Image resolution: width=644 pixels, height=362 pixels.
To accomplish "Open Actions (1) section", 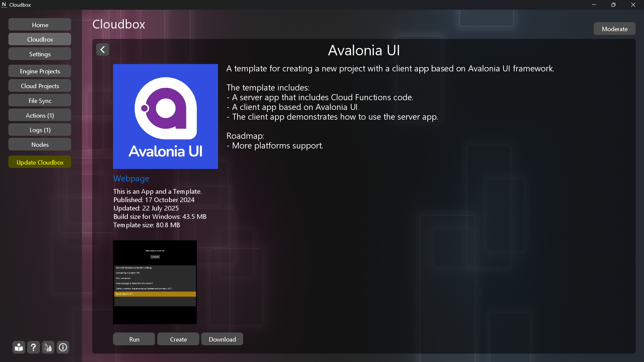I will tap(40, 115).
